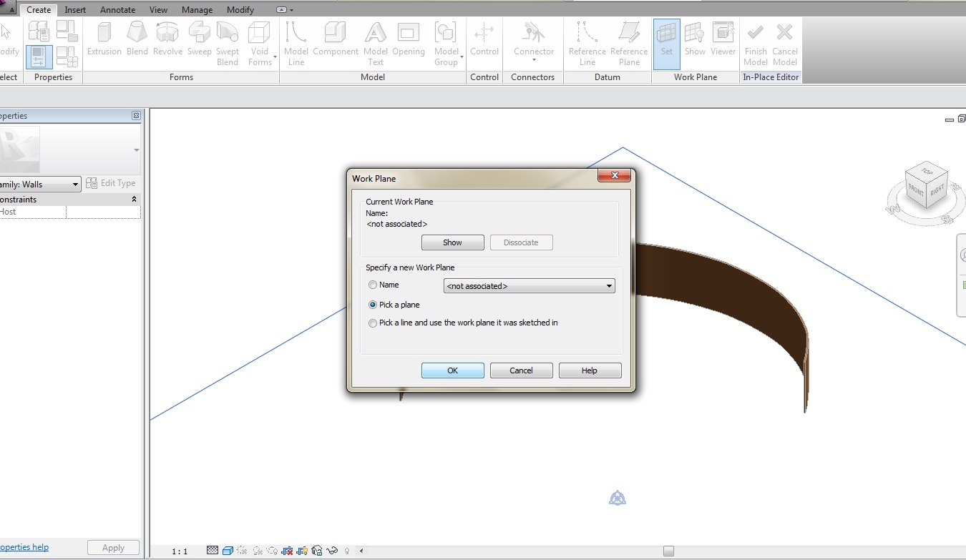Click the Revolve tool icon
Screen dimensions: 966x560
tap(168, 40)
